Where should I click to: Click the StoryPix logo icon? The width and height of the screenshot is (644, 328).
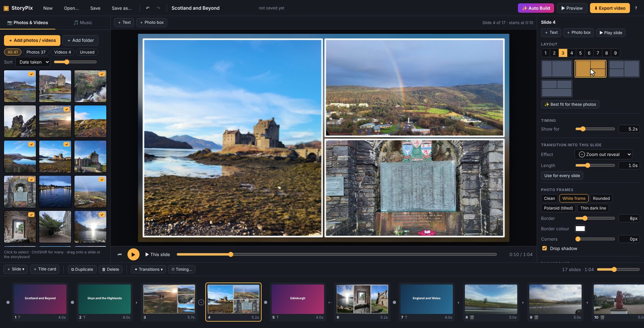coord(6,8)
